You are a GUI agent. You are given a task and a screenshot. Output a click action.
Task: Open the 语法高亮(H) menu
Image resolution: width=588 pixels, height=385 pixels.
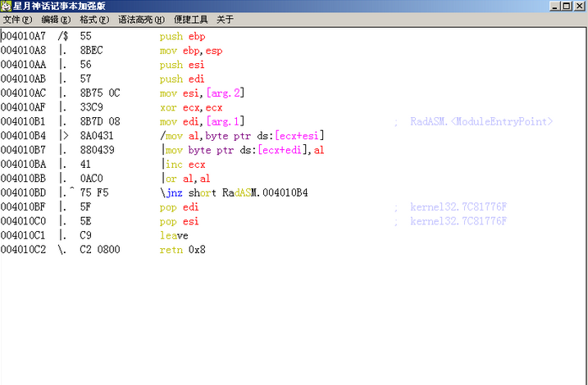pos(141,20)
